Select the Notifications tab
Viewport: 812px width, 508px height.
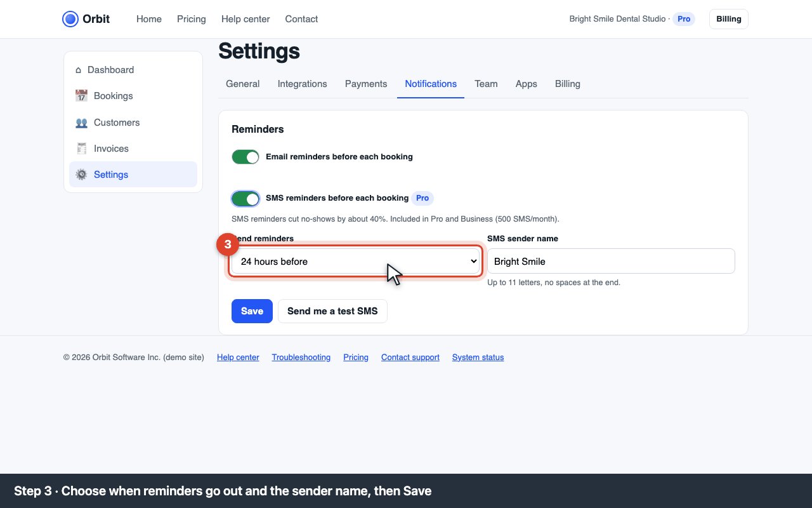(431, 84)
